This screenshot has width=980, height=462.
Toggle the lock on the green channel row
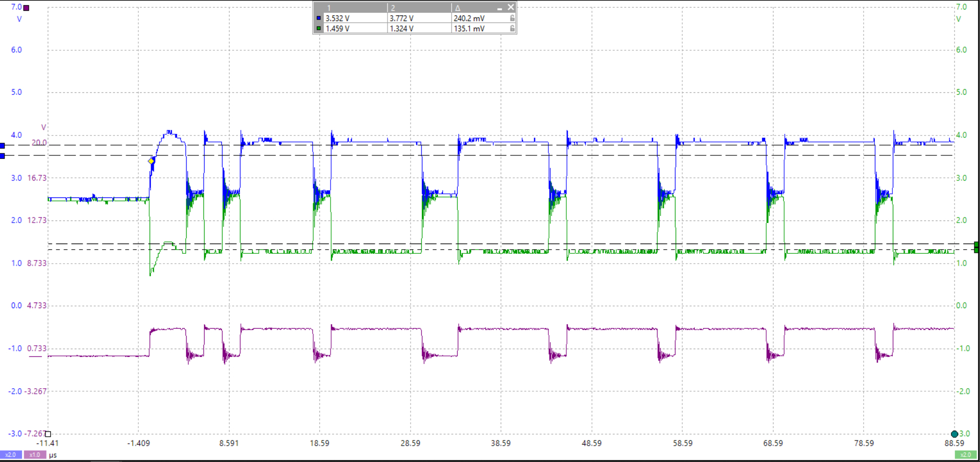click(x=512, y=29)
